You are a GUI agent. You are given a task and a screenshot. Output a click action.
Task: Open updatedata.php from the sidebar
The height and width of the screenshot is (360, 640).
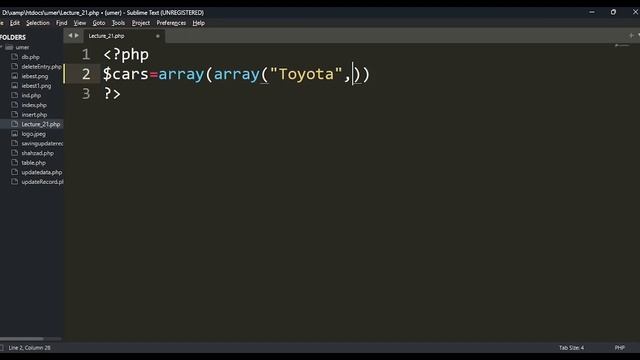[42, 172]
